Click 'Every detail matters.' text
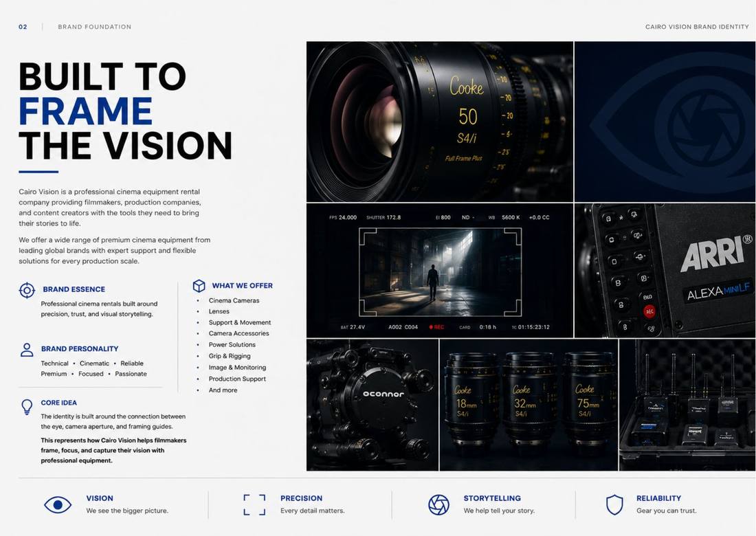 click(313, 511)
